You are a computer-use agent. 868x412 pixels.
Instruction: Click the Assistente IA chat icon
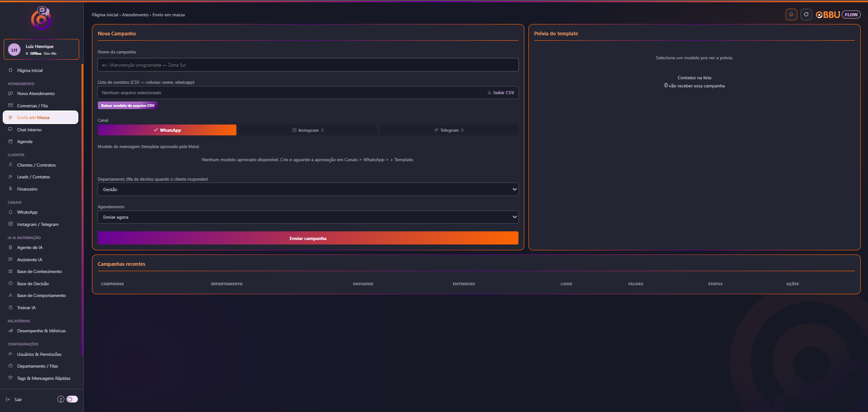click(x=10, y=259)
